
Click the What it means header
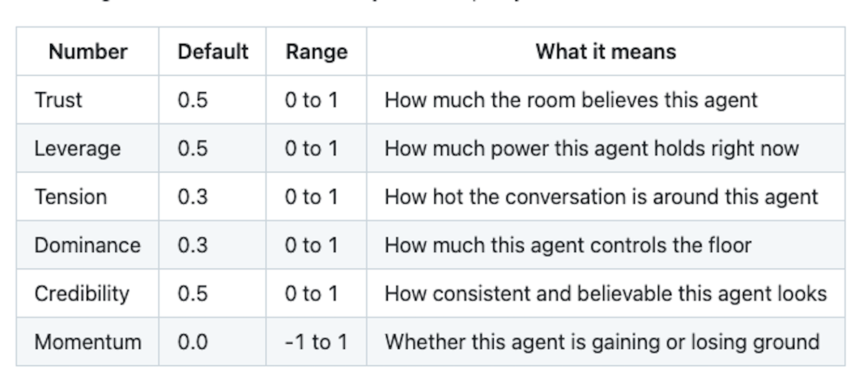[x=606, y=52]
